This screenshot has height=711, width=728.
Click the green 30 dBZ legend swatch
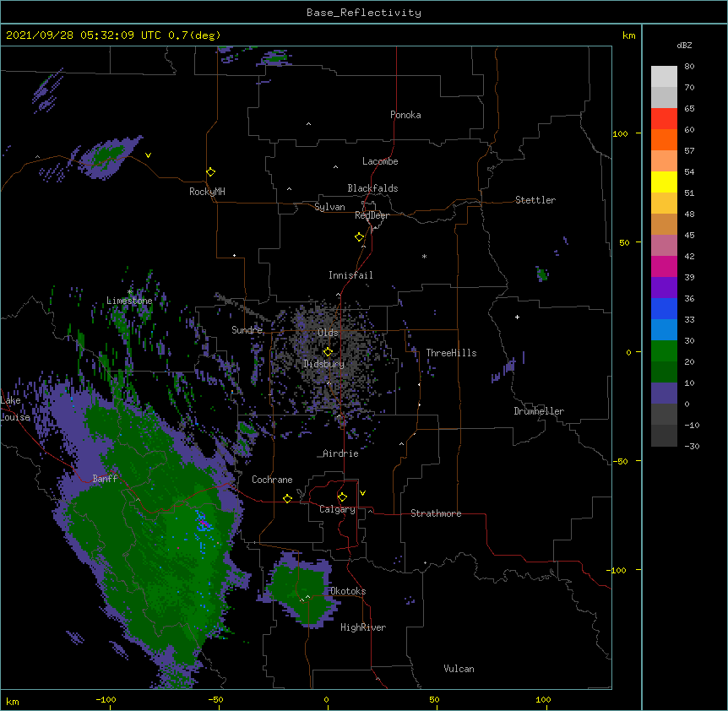click(x=664, y=351)
